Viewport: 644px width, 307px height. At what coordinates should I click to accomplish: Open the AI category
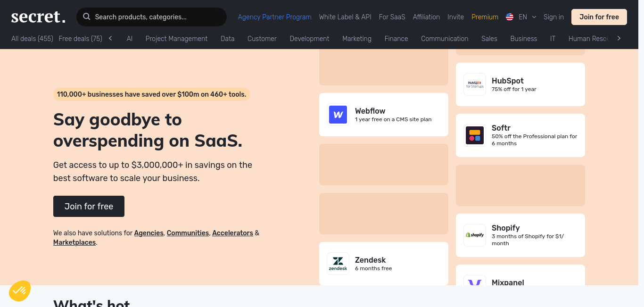pos(130,39)
